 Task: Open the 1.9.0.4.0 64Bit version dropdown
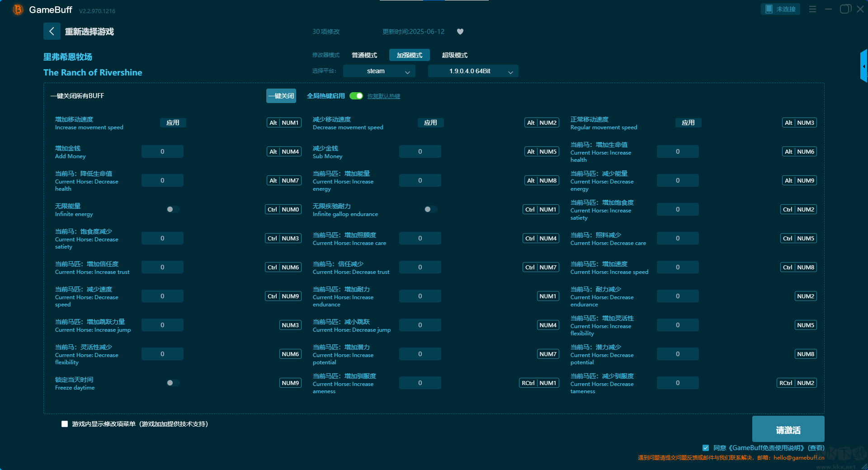(473, 71)
